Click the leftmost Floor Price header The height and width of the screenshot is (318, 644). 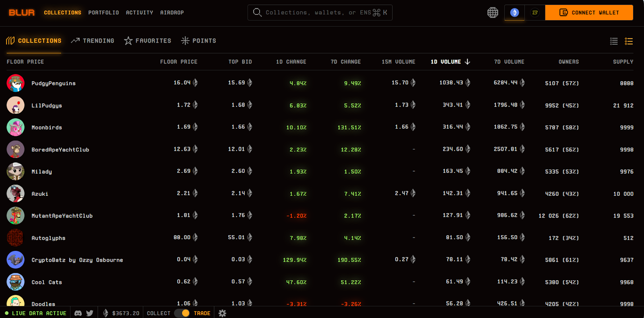(25, 62)
